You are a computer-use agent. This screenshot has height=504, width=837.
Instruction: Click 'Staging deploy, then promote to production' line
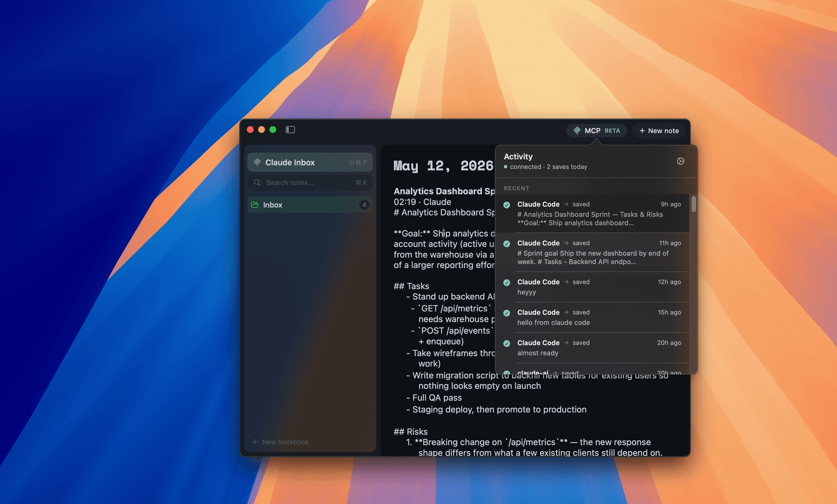point(496,410)
